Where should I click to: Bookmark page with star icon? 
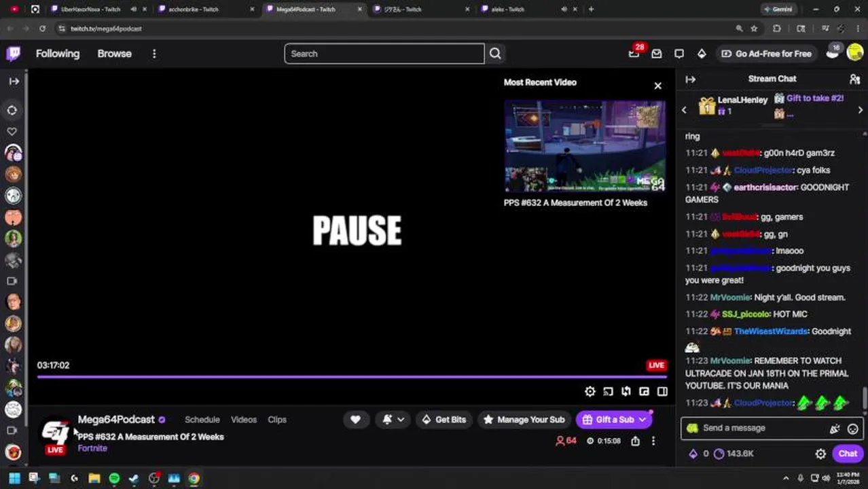point(754,29)
